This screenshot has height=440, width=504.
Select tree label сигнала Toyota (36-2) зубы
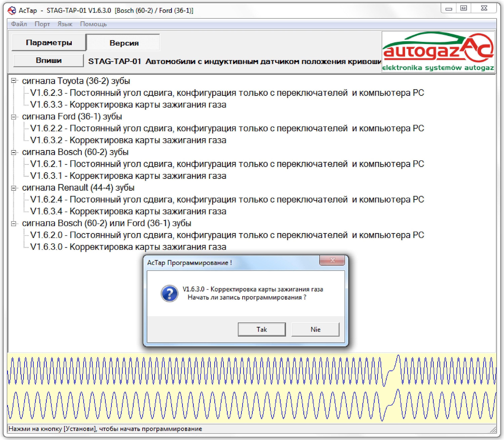pos(76,81)
